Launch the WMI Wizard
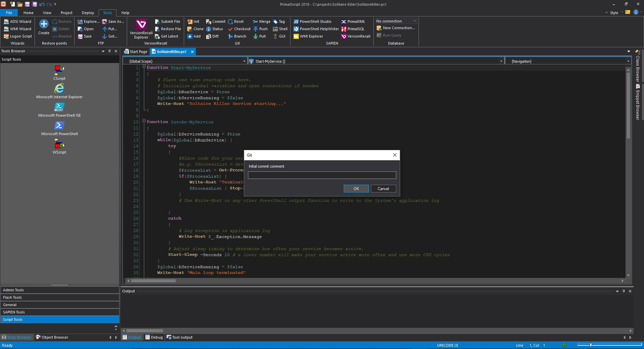This screenshot has width=644, height=349. 17,29
